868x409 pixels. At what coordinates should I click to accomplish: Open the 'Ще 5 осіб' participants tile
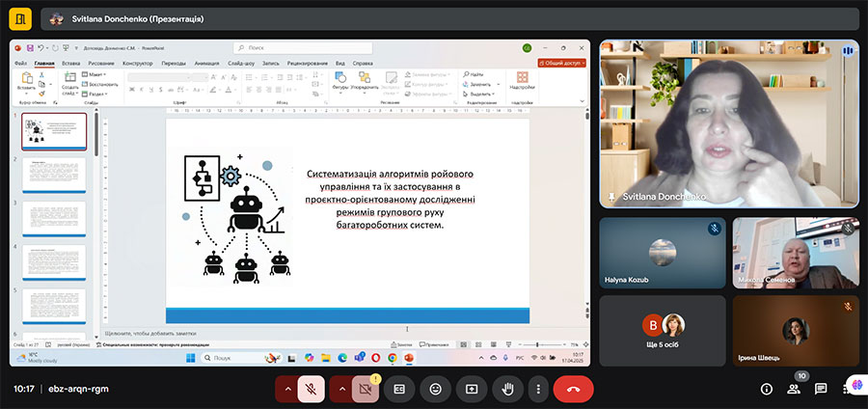pos(662,331)
